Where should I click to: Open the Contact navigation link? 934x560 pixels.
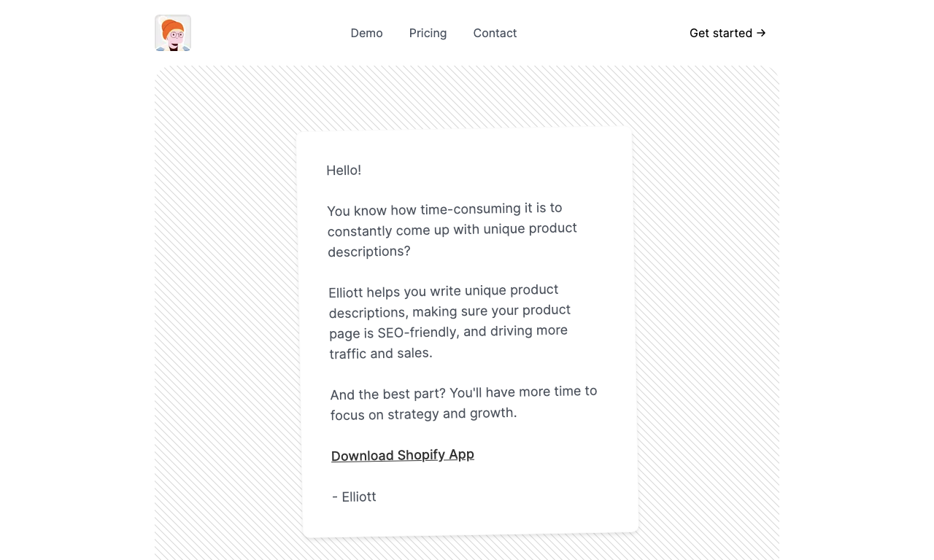495,33
